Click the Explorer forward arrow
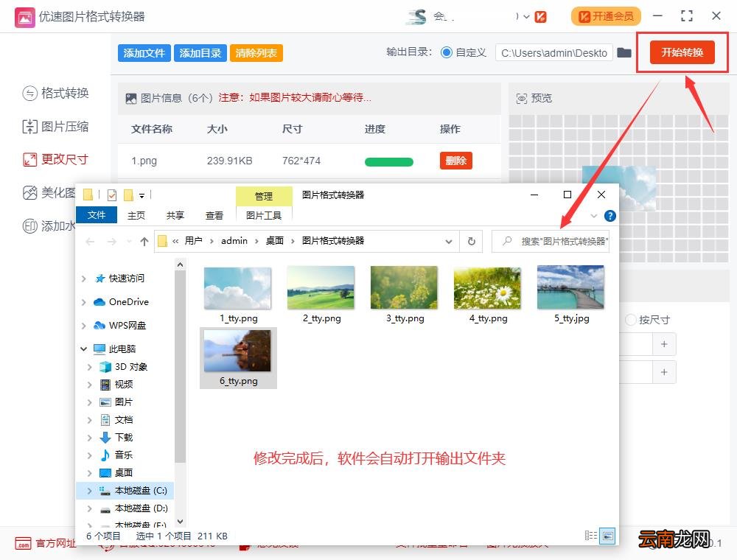The image size is (737, 560). [112, 242]
